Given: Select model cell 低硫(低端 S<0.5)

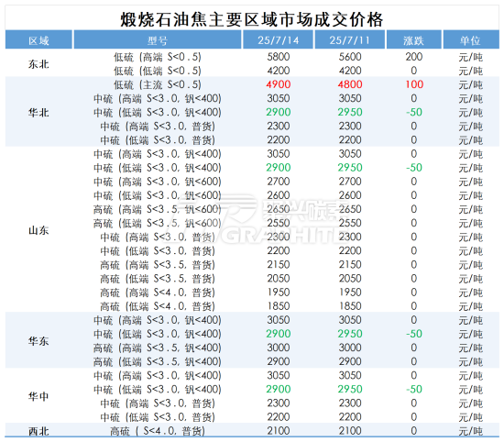Looking at the screenshot, I should [158, 72].
